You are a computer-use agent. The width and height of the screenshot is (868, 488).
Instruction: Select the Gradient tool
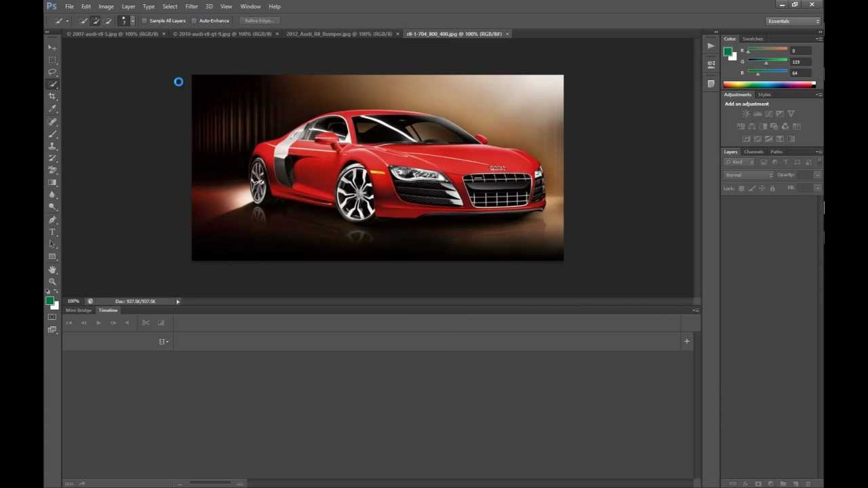pos(52,182)
